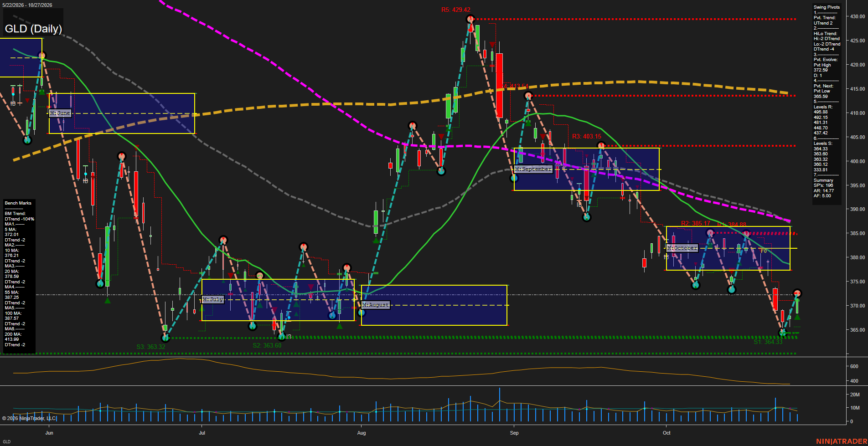Click the swing pivot low marker above S2
This screenshot has height=446, width=868.
click(282, 337)
